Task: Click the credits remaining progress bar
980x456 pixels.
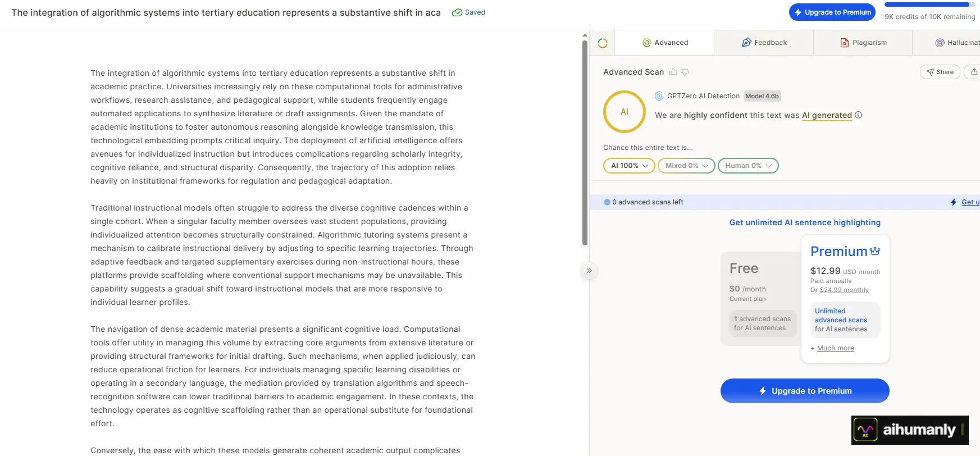Action: (929, 4)
